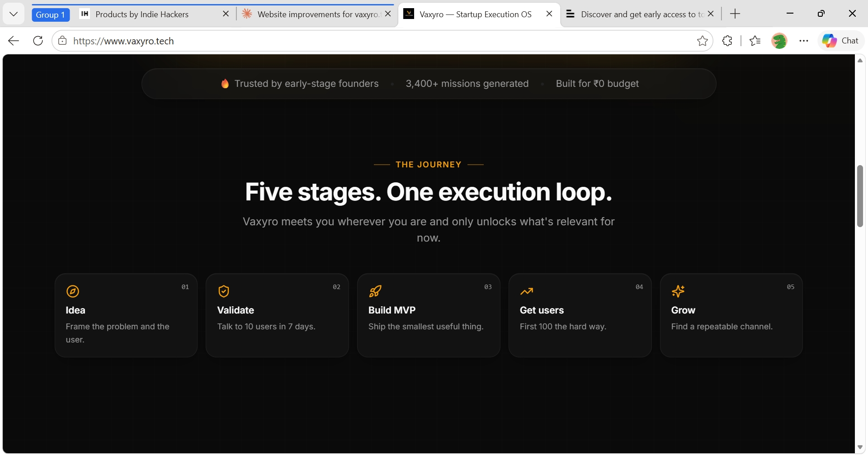868x456 pixels.
Task: Close the Vaxyro Startup Execution OS tab
Action: coord(549,14)
